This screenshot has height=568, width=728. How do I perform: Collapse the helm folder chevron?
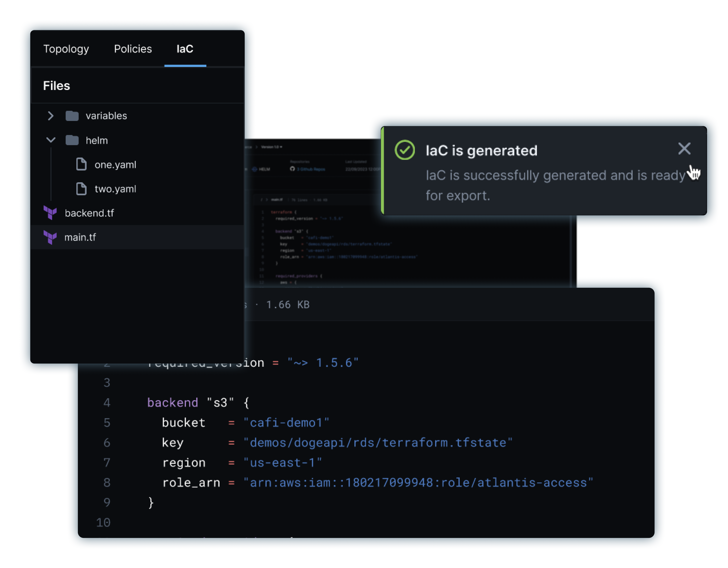pos(51,140)
